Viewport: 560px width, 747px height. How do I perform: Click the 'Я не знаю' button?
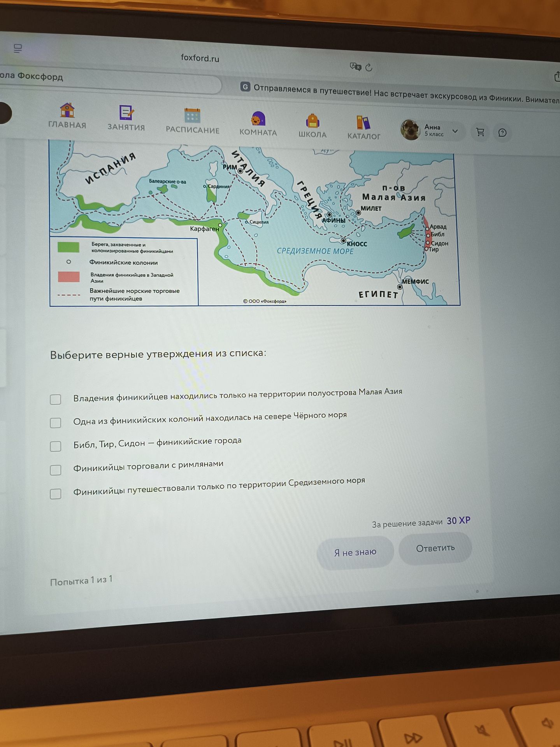point(355,552)
